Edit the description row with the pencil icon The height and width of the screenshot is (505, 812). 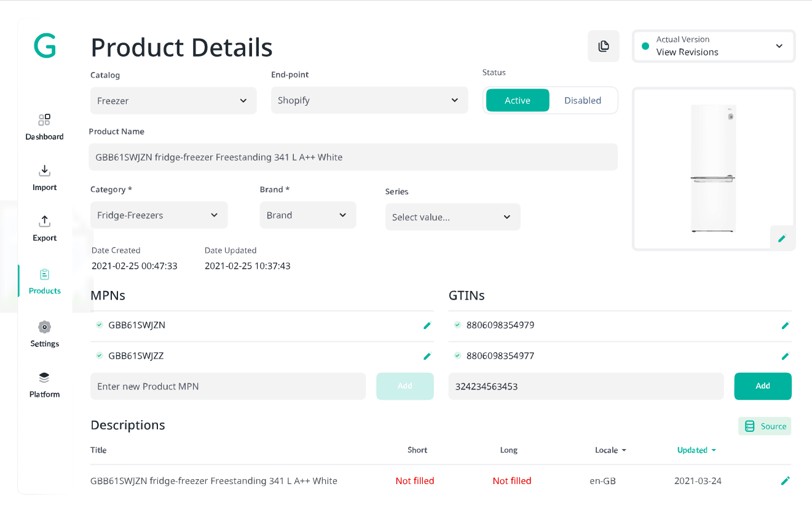(786, 480)
